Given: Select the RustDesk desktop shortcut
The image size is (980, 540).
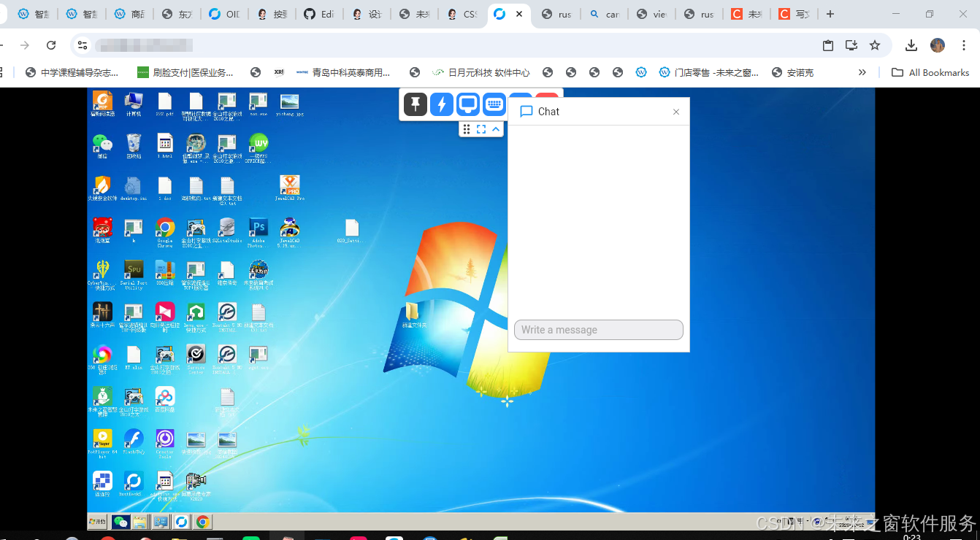Looking at the screenshot, I should (x=134, y=483).
